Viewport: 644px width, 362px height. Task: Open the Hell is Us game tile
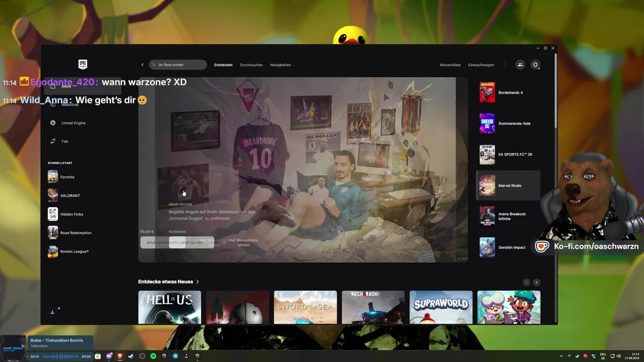(170, 307)
